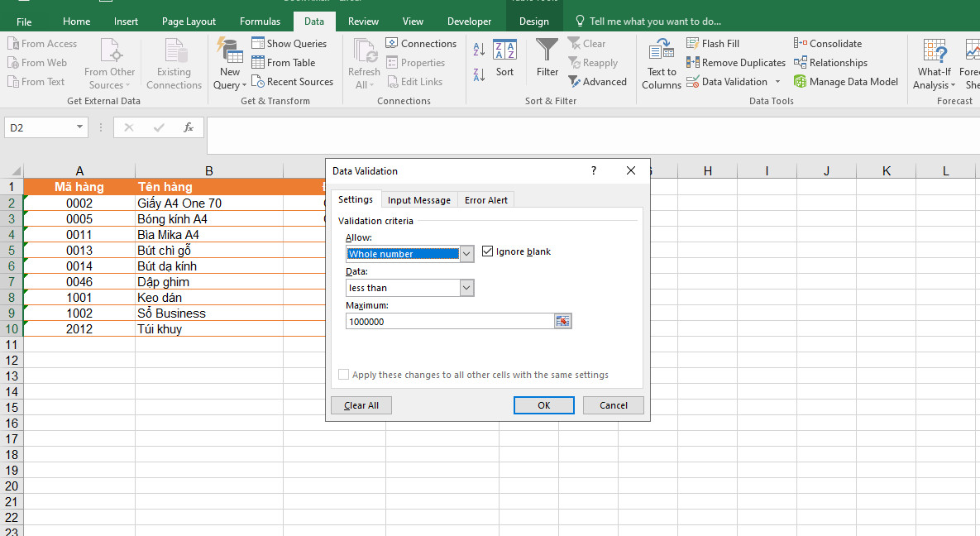Click the Consolidate icon
Image resolution: width=980 pixels, height=536 pixels.
800,44
